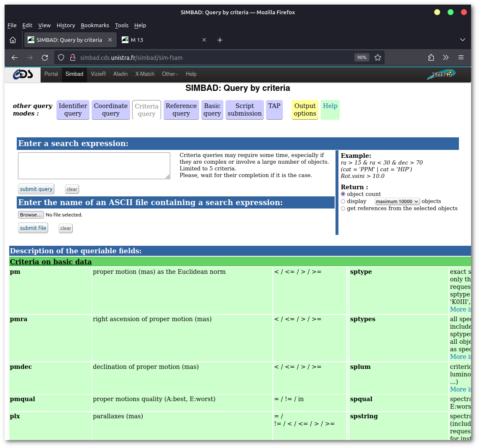Select the object count radio button
Image resolution: width=479 pixels, height=448 pixels.
point(343,194)
